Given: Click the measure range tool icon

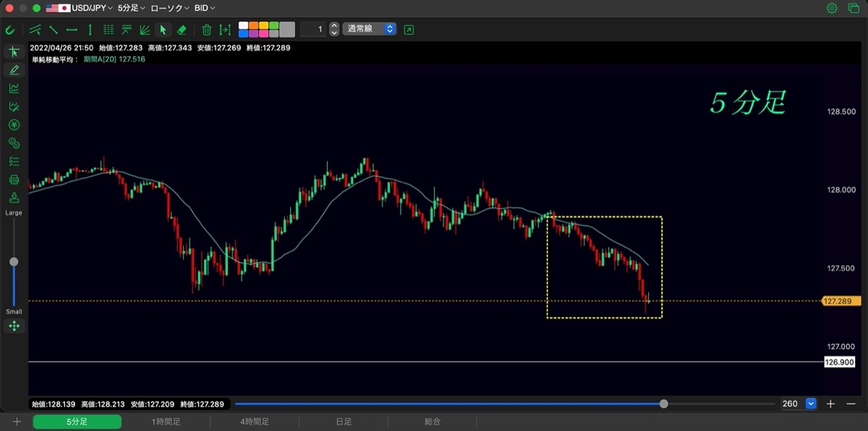Looking at the screenshot, I should 225,30.
